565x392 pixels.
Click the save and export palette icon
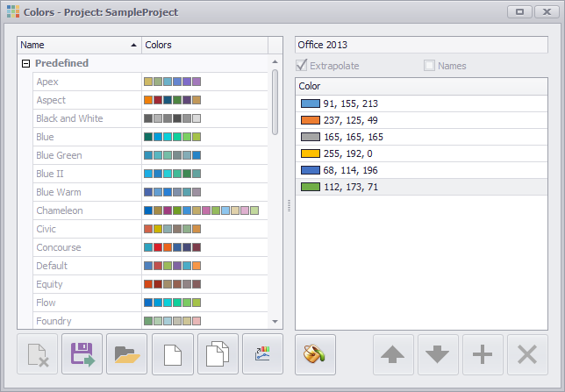point(82,353)
